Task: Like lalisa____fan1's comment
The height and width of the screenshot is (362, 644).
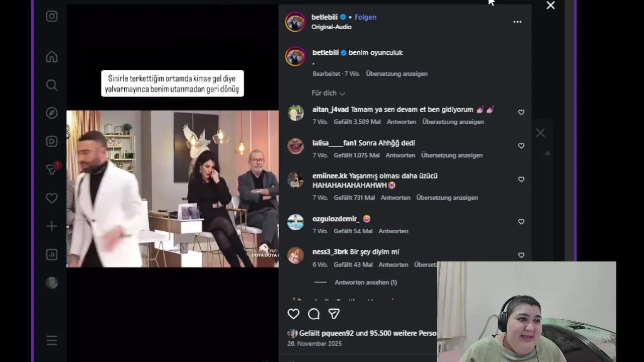Action: (521, 146)
